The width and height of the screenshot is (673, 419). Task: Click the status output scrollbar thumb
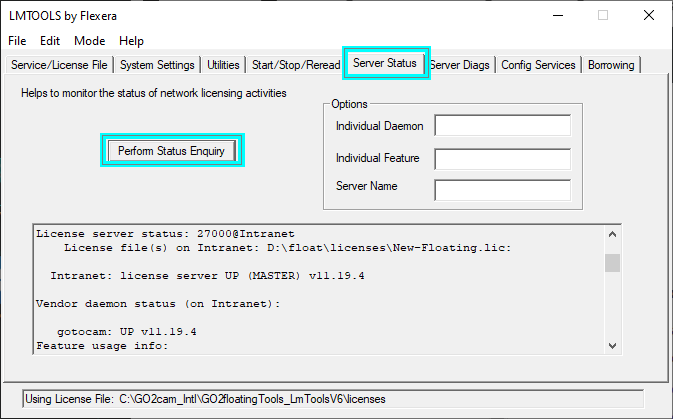click(x=612, y=263)
